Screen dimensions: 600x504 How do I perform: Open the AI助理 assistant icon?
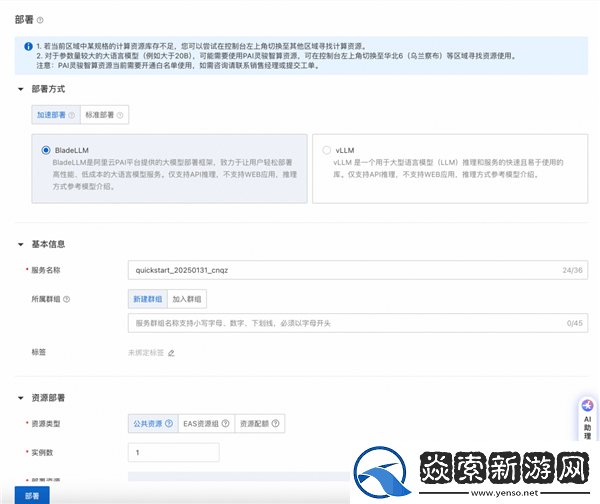point(587,405)
